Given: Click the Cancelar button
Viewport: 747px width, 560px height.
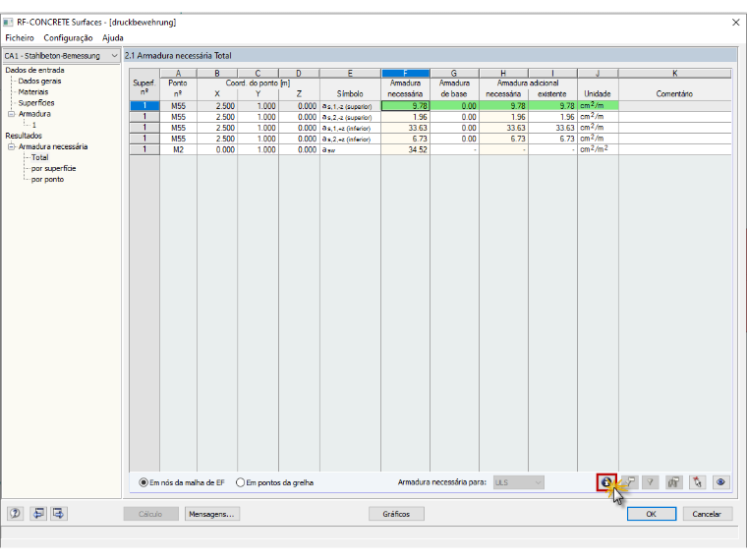Looking at the screenshot, I should 707,514.
